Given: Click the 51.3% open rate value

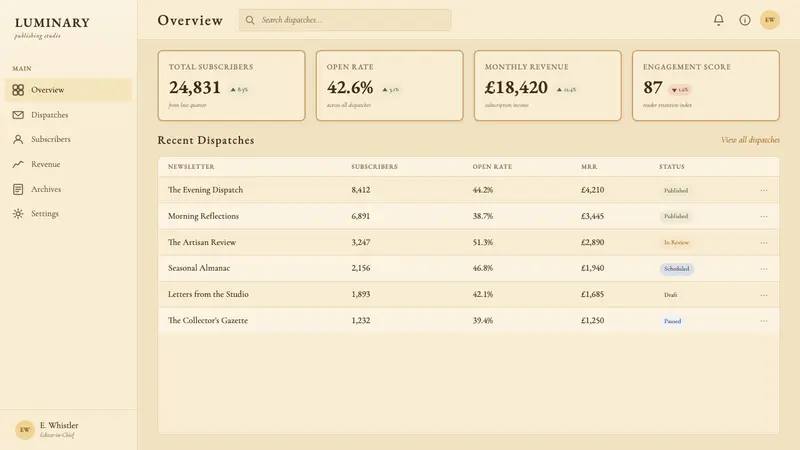Looking at the screenshot, I should [x=483, y=242].
